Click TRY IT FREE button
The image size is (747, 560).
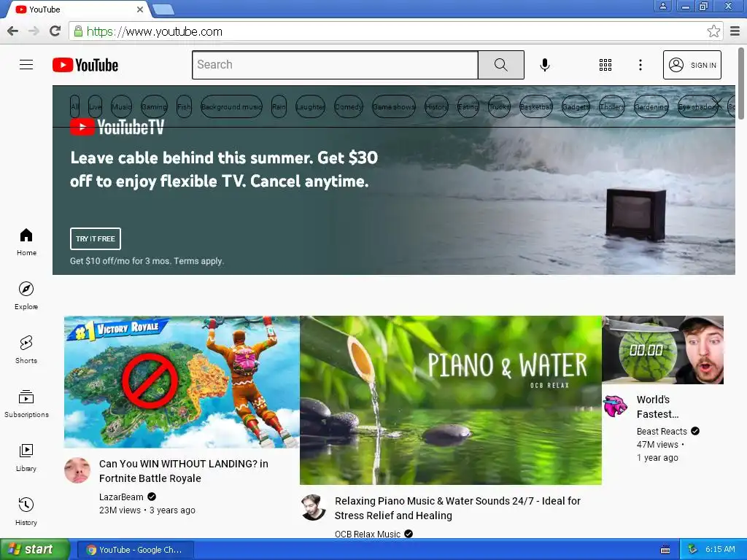pyautogui.click(x=96, y=238)
